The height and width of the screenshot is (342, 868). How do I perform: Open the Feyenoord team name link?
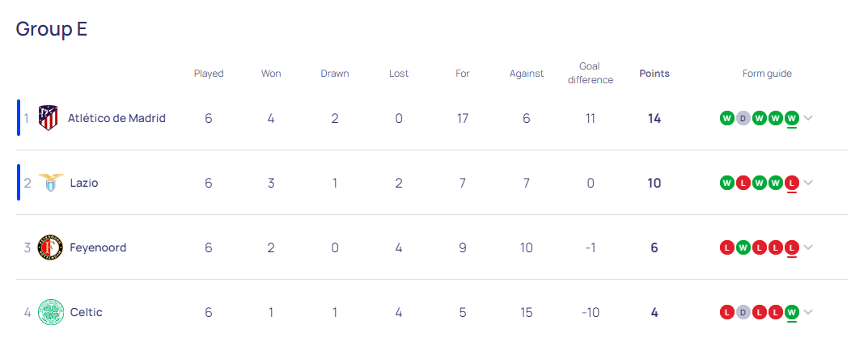(x=98, y=247)
